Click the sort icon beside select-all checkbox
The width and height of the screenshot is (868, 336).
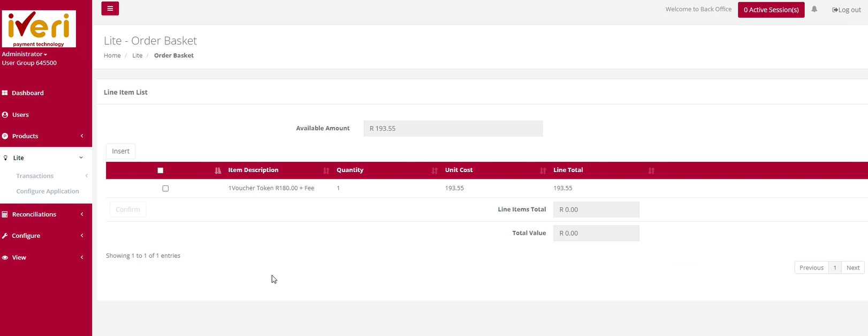point(218,170)
